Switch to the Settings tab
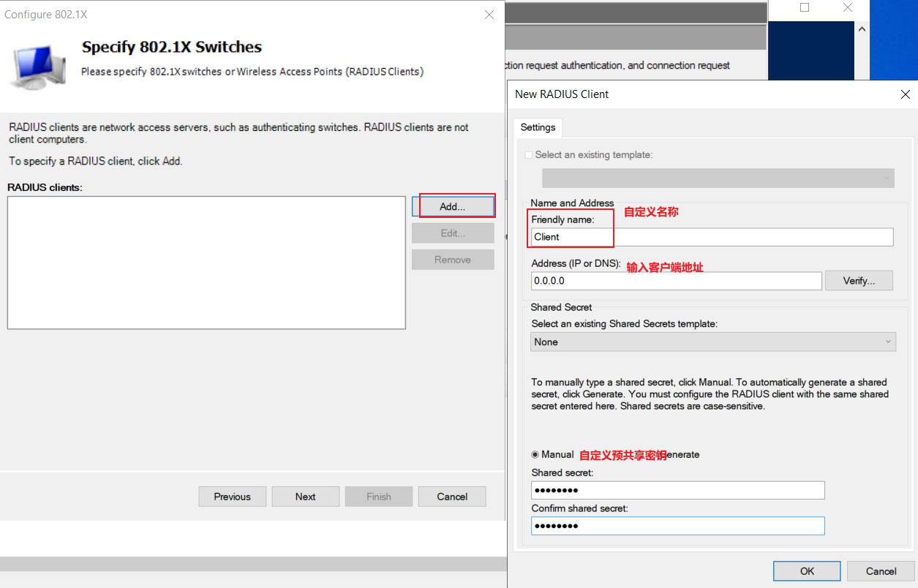 [538, 127]
